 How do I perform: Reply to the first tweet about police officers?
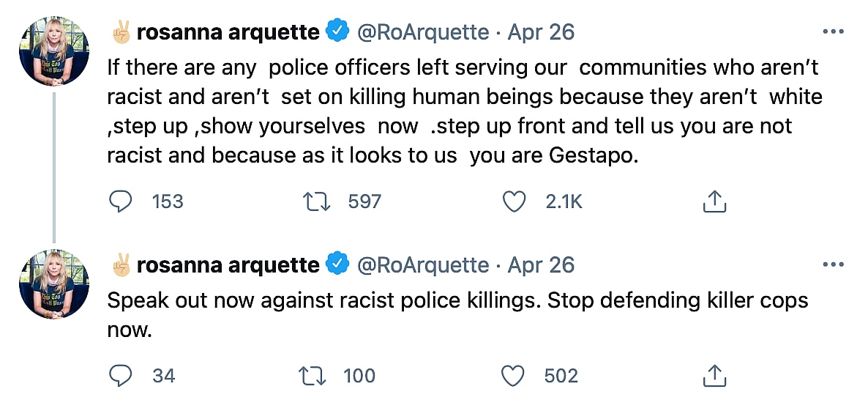point(121,201)
